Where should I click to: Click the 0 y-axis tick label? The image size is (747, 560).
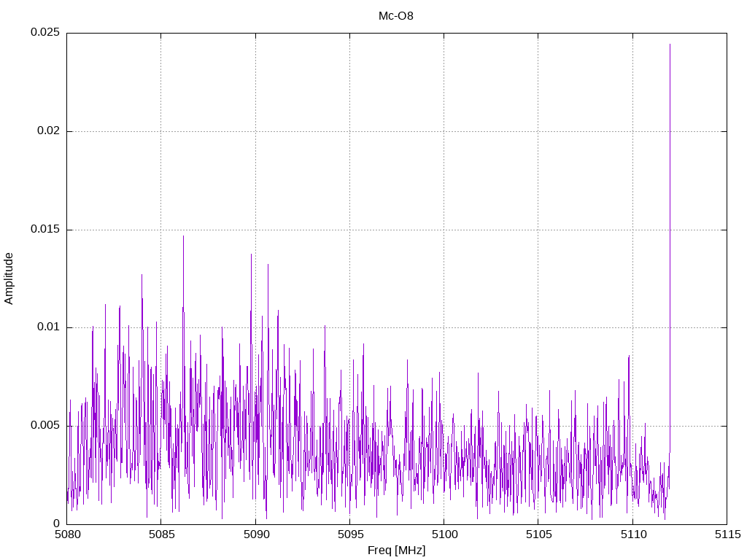click(56, 524)
